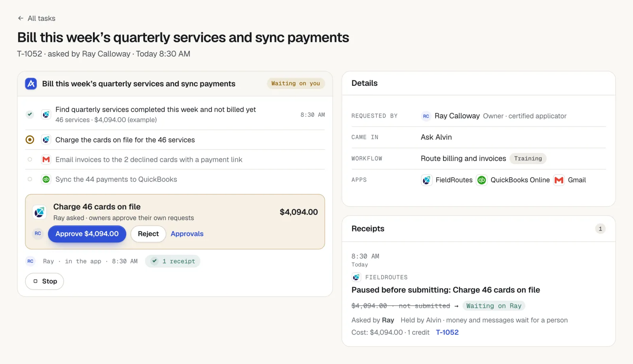Click QuickBooks icon in Sync the 44 payments step
The width and height of the screenshot is (633, 364).
(46, 179)
